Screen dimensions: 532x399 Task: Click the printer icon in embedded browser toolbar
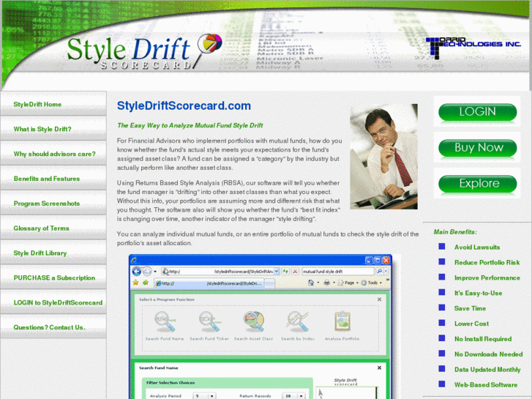pyautogui.click(x=326, y=283)
